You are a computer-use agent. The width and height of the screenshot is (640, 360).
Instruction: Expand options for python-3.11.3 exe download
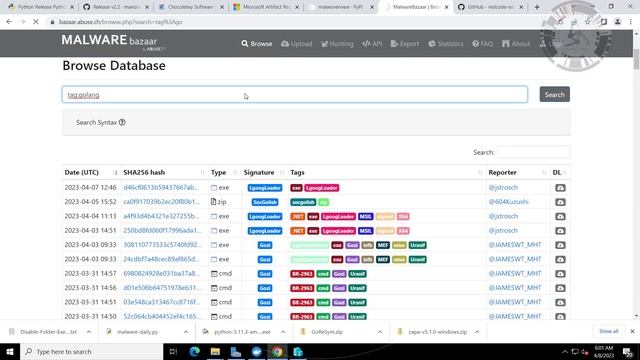[283, 332]
